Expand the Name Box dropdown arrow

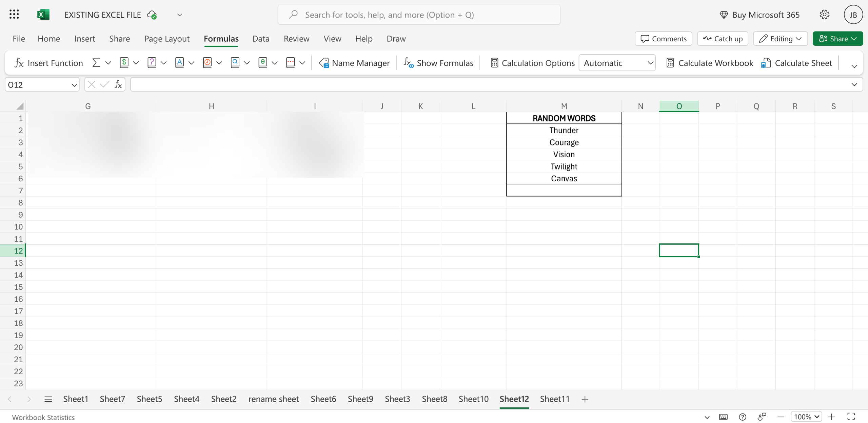(74, 85)
